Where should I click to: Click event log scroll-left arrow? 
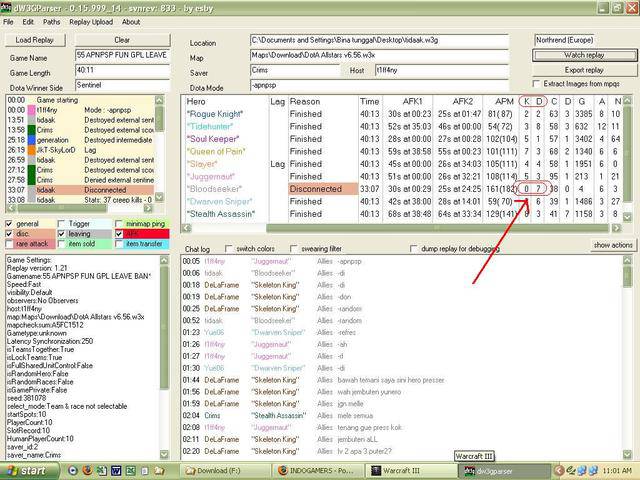[11, 208]
